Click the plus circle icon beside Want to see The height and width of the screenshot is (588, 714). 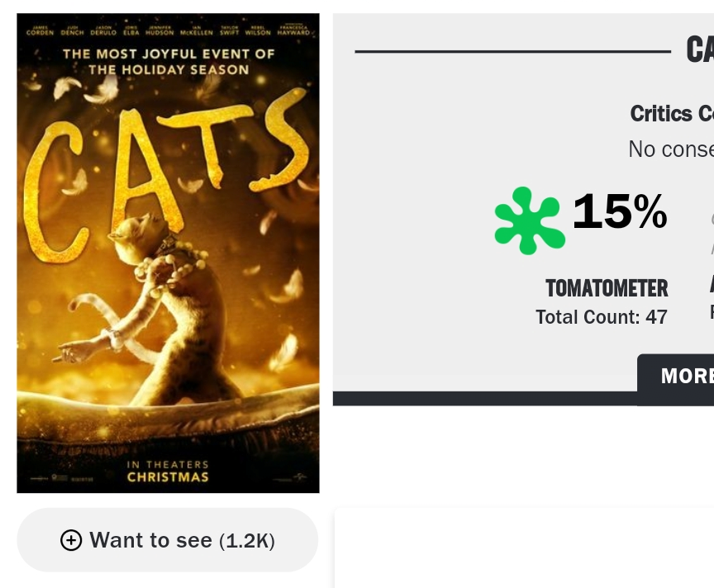click(x=71, y=540)
